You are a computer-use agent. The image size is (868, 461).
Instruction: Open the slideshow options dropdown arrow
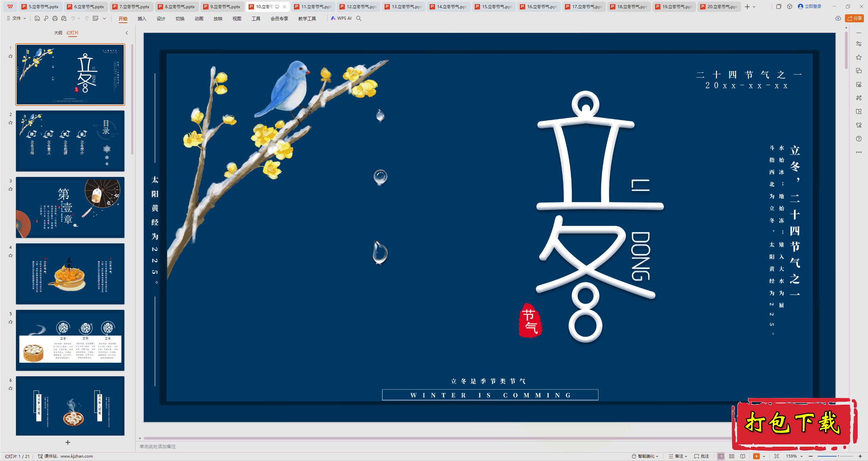[764, 456]
